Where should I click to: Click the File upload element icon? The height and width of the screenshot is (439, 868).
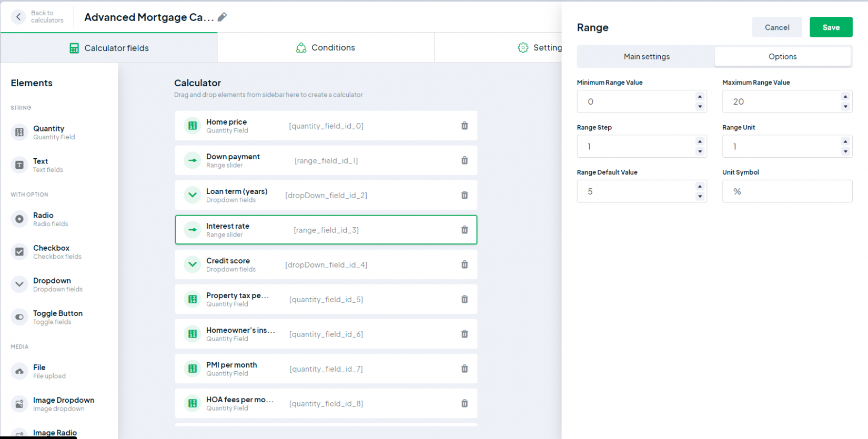coord(19,371)
